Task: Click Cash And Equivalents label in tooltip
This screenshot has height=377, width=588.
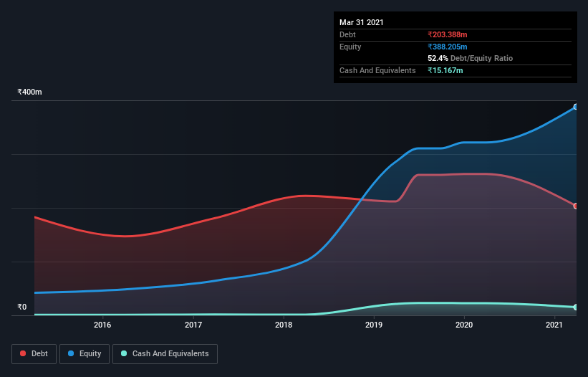Action: [x=377, y=70]
